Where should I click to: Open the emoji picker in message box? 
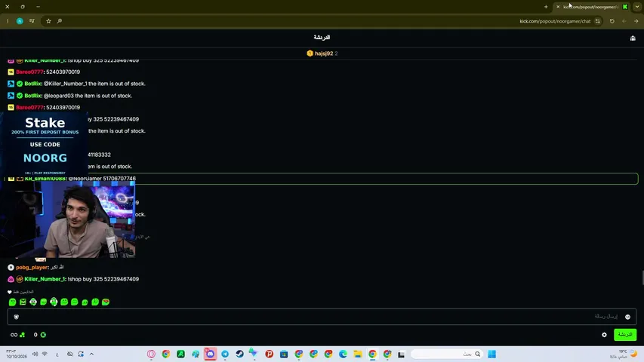coord(627,317)
